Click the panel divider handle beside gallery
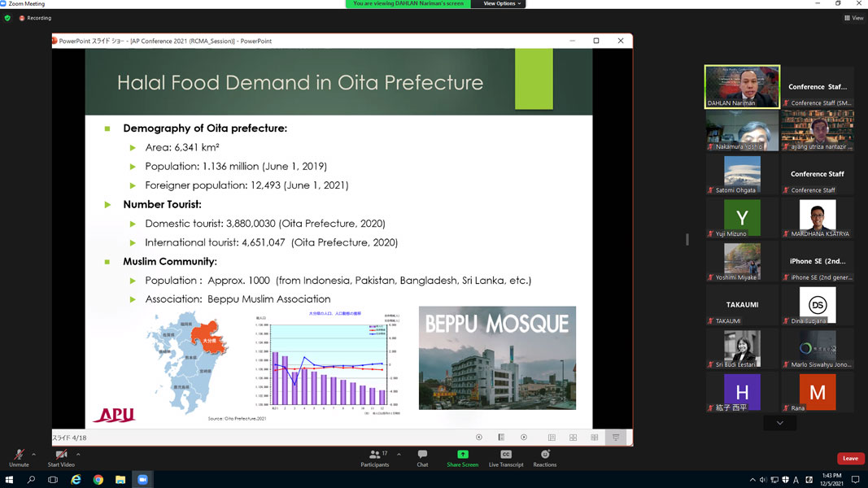Image resolution: width=868 pixels, height=488 pixels. click(687, 239)
